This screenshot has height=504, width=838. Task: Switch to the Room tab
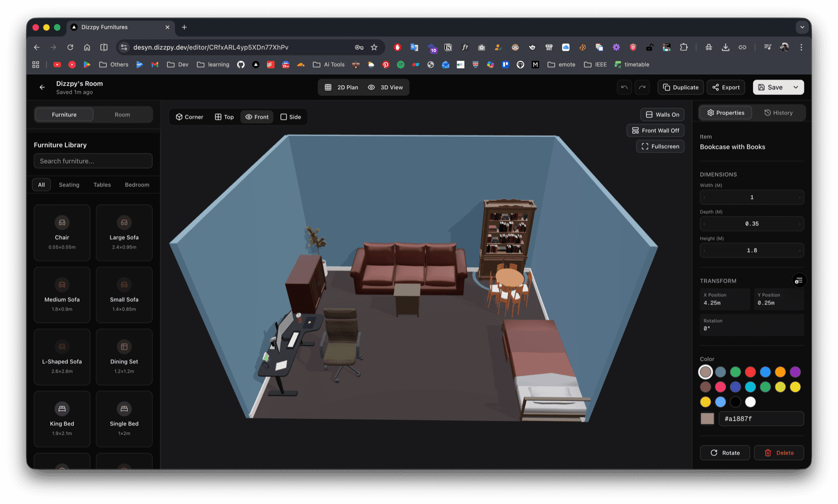(x=123, y=115)
